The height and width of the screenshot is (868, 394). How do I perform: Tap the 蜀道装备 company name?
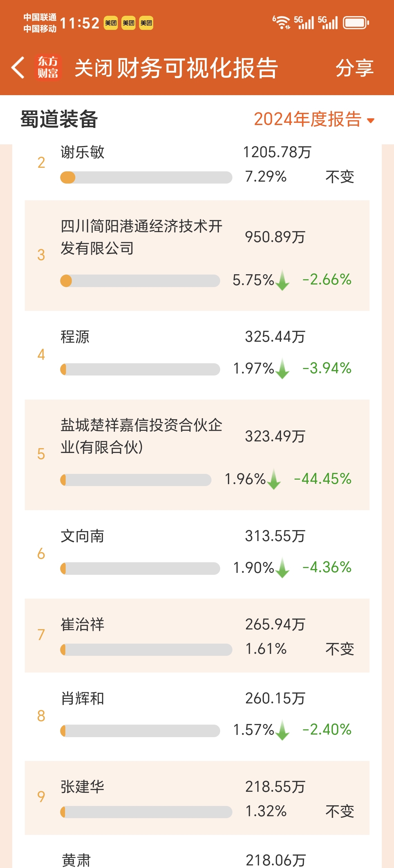pos(59,119)
